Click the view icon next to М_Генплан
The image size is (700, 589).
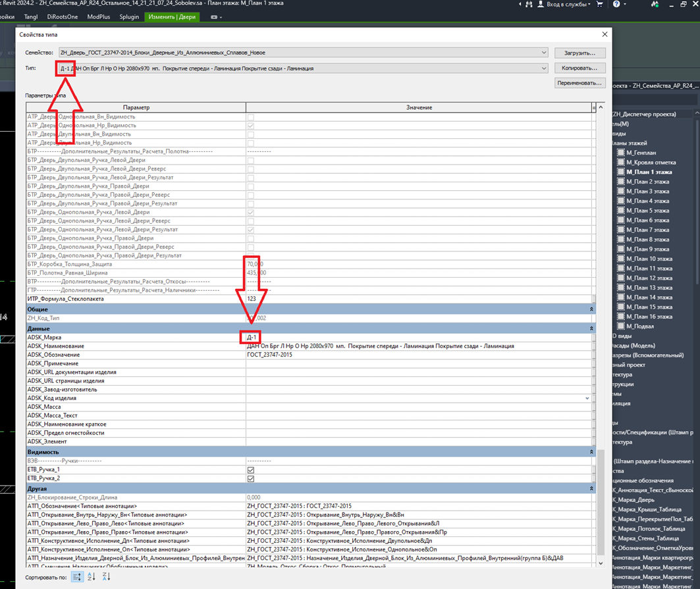(620, 153)
